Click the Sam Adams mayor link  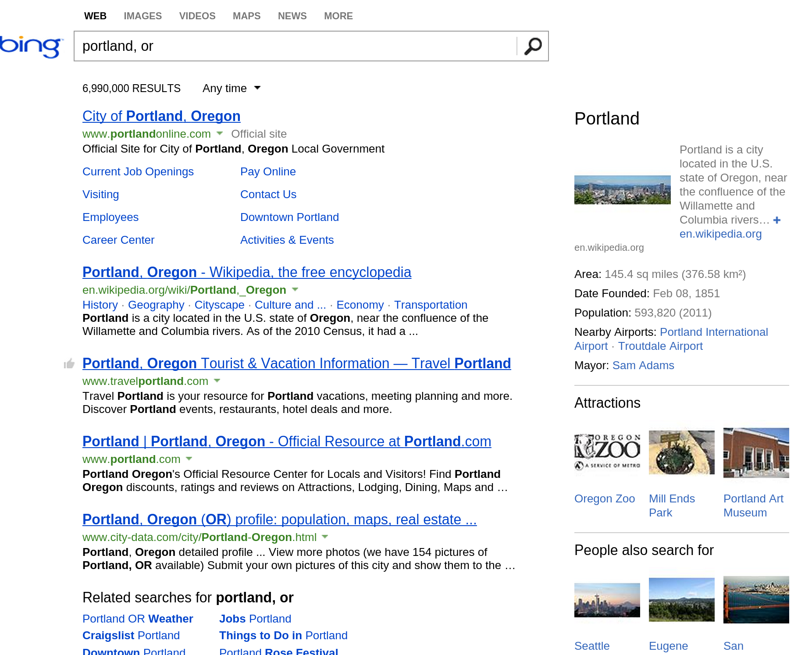tap(643, 366)
